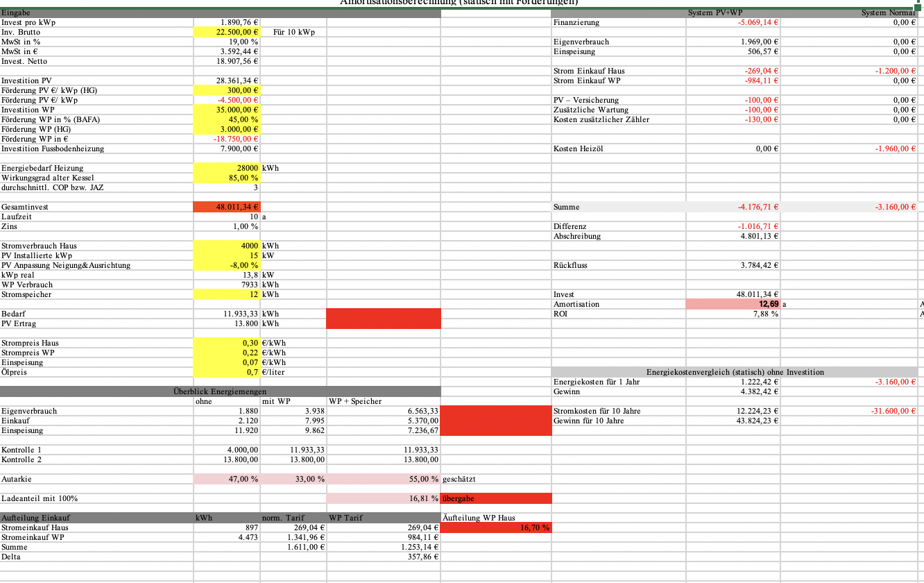Select the 'Energiekostenvergleich (statisch) ohne Investition' header

735,372
